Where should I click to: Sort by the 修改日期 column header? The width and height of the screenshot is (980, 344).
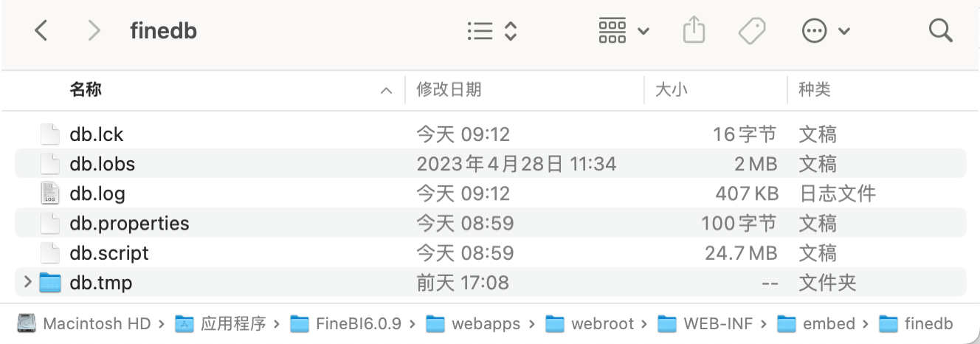449,90
